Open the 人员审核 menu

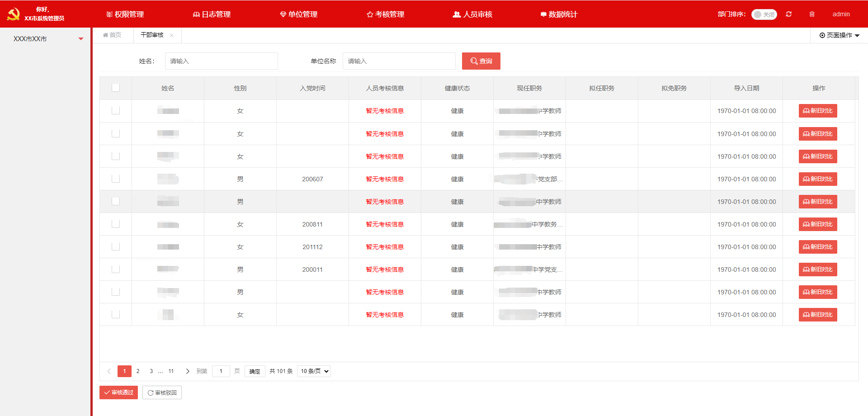[473, 14]
